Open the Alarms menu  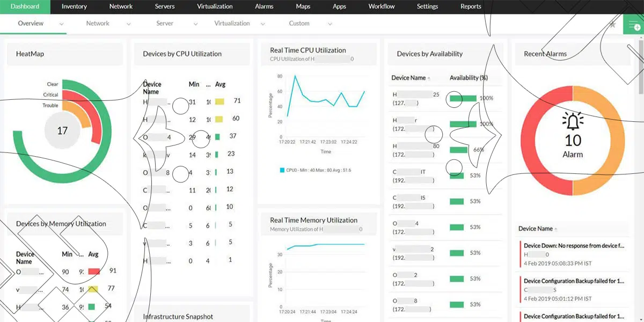[x=264, y=6]
